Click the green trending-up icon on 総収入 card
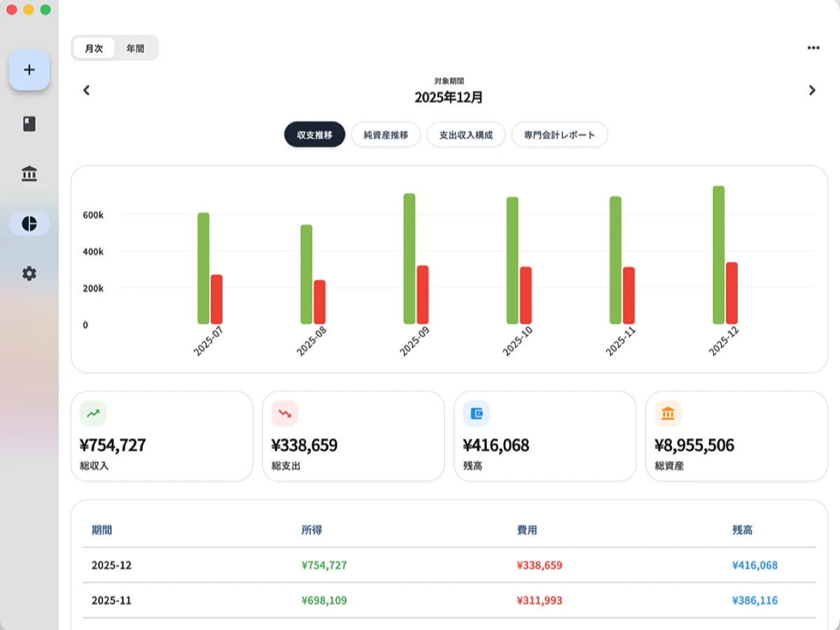This screenshot has height=630, width=840. coord(93,414)
